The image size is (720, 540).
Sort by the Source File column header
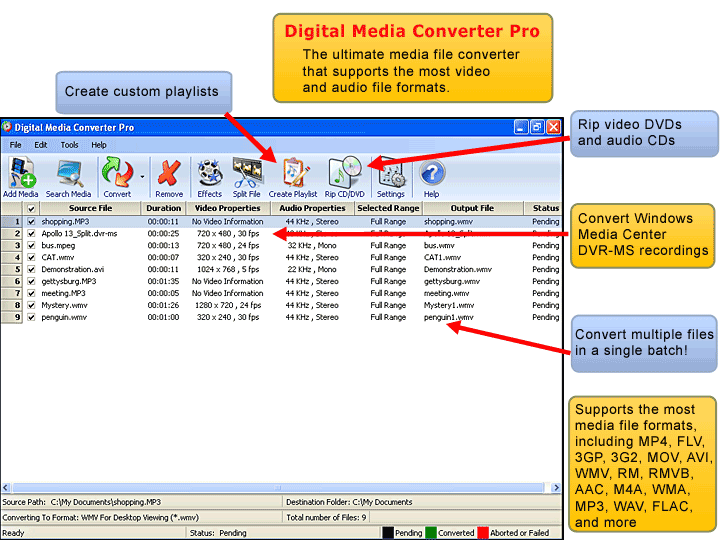coord(90,209)
